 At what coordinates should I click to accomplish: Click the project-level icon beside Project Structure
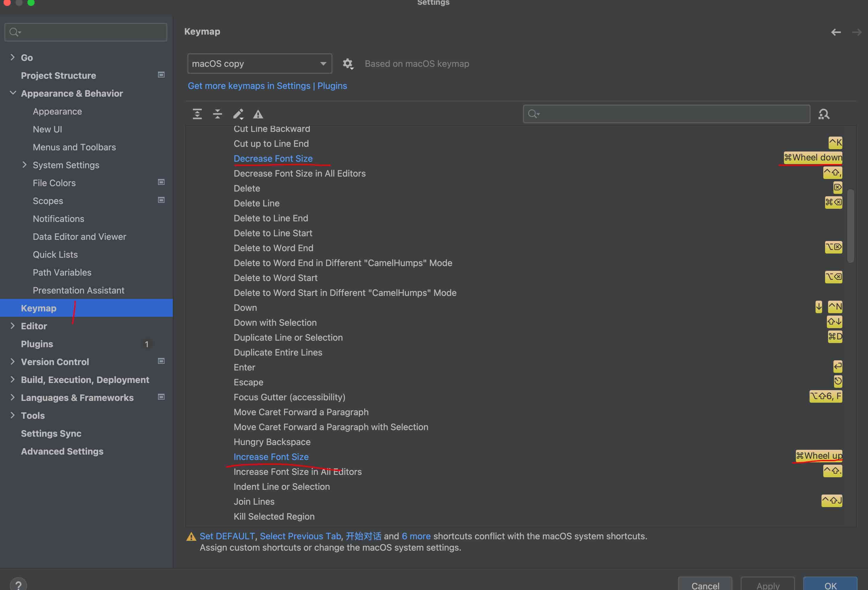(x=161, y=75)
